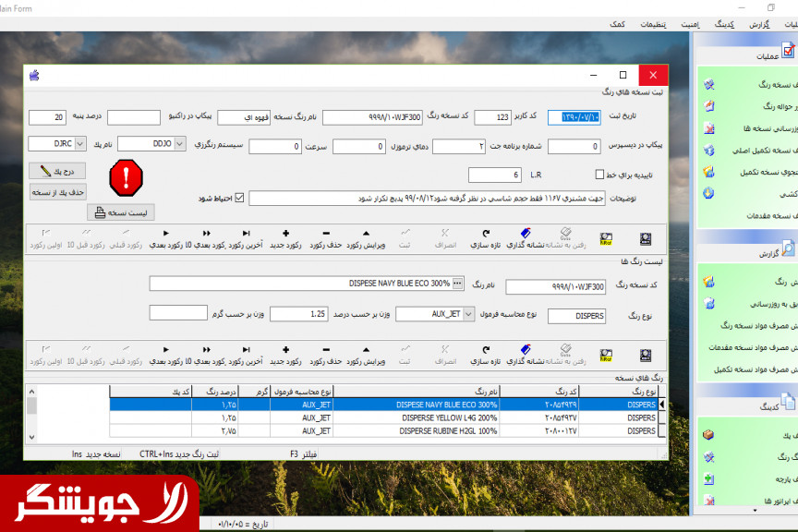Viewport: 798px width, 532px height.
Task: Click the red exclamation warning icon
Action: tap(126, 176)
